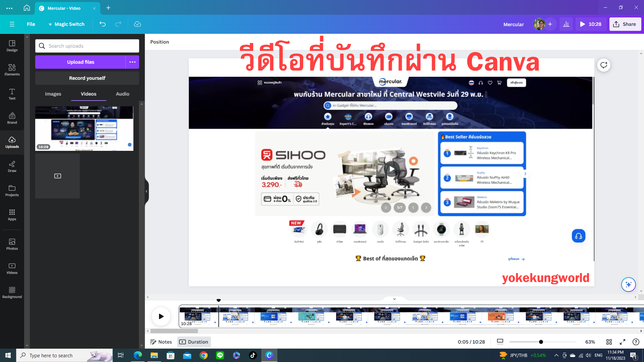Open the Elements panel
Image resolution: width=644 pixels, height=362 pixels.
(x=12, y=70)
